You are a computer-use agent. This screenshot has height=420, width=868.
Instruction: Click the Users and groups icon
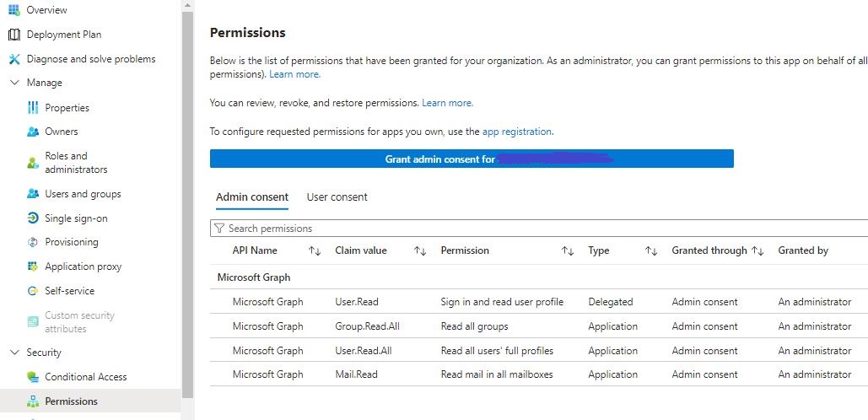click(33, 194)
